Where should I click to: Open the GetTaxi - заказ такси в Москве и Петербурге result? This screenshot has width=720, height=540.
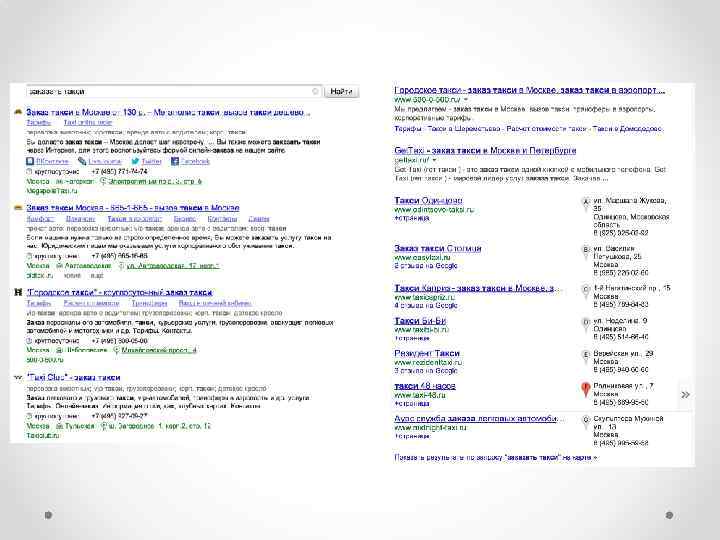pyautogui.click(x=485, y=151)
